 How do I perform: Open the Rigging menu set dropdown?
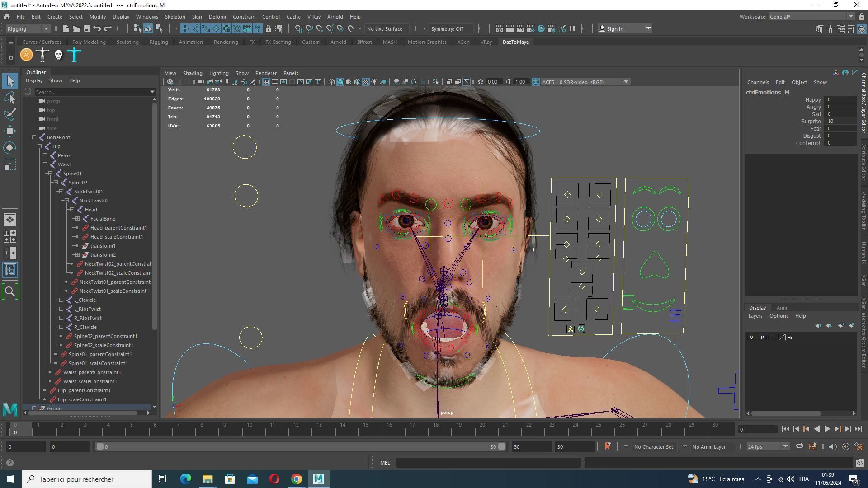coord(28,29)
